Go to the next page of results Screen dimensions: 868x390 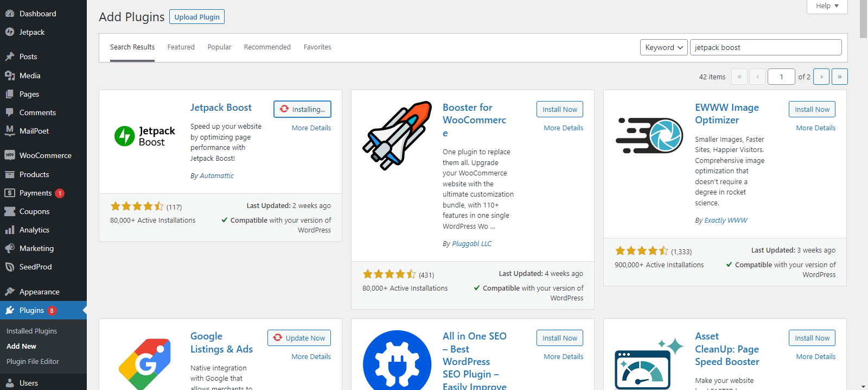821,77
